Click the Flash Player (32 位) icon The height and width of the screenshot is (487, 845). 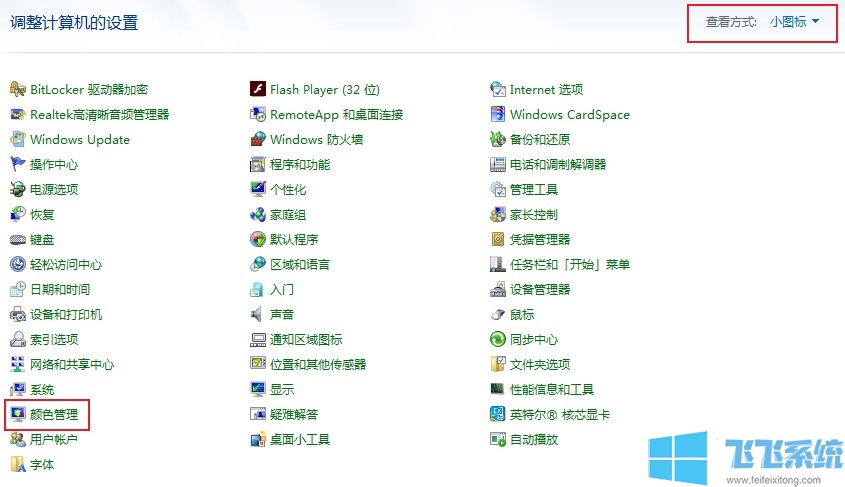click(258, 90)
